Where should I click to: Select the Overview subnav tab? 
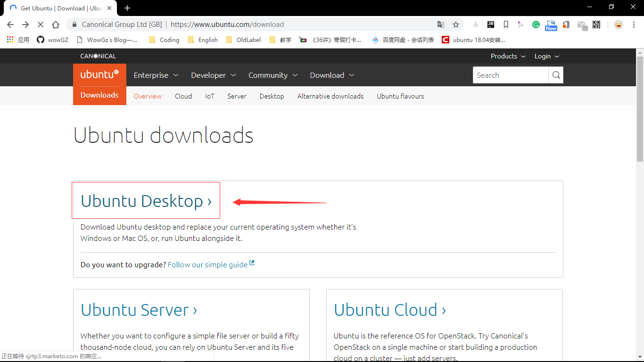pos(148,96)
